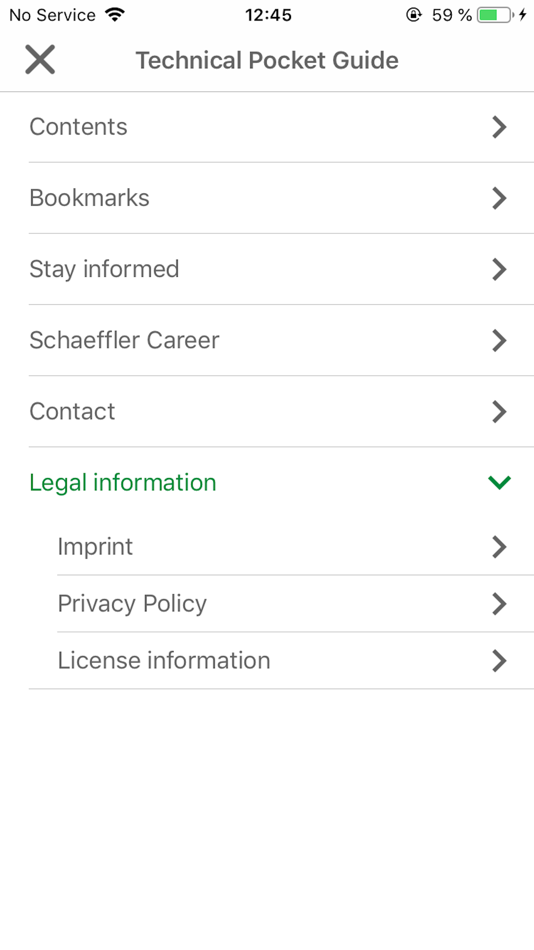Viewport: 534px width, 950px height.
Task: Open License information
Action: 295,660
